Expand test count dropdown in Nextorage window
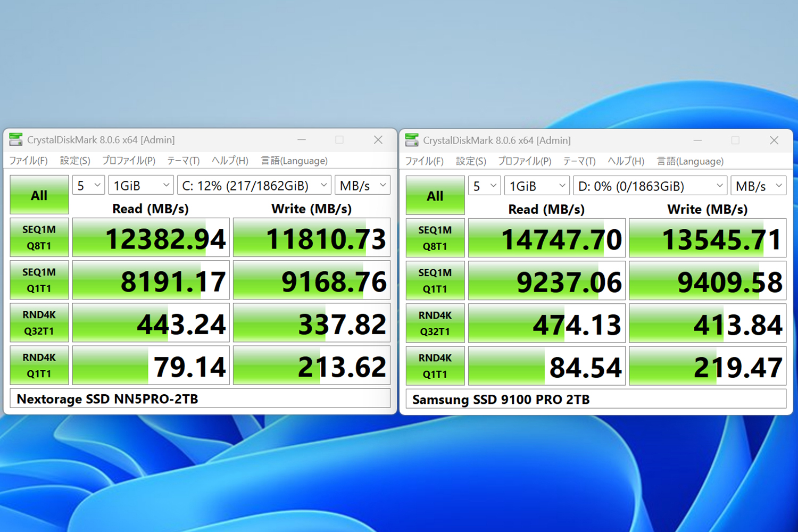Screen dimensions: 798x532 pos(88,185)
